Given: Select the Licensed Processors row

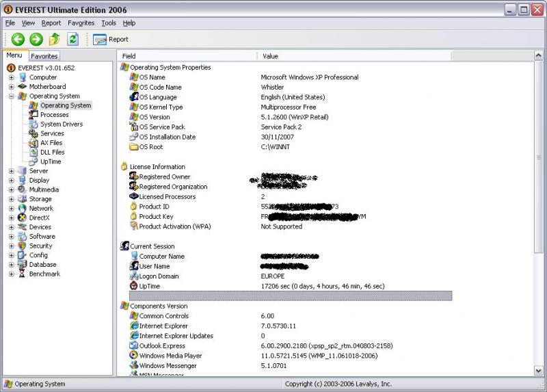Looking at the screenshot, I should (291, 196).
